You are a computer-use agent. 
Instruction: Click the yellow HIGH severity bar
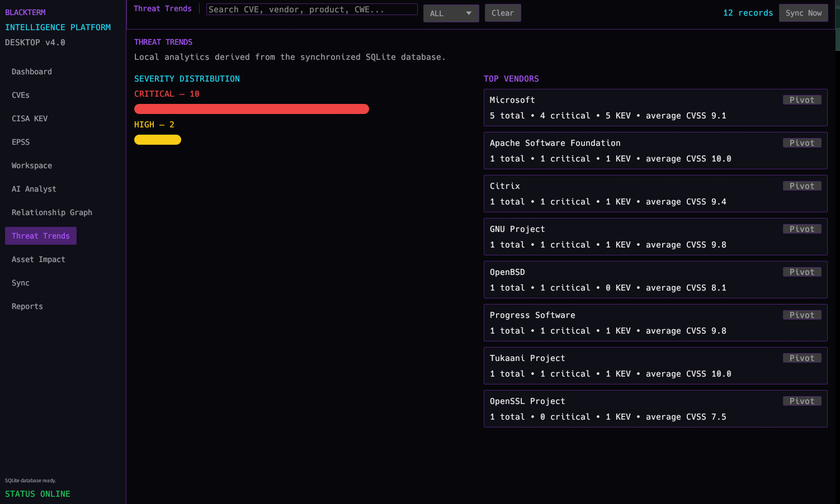(x=158, y=140)
